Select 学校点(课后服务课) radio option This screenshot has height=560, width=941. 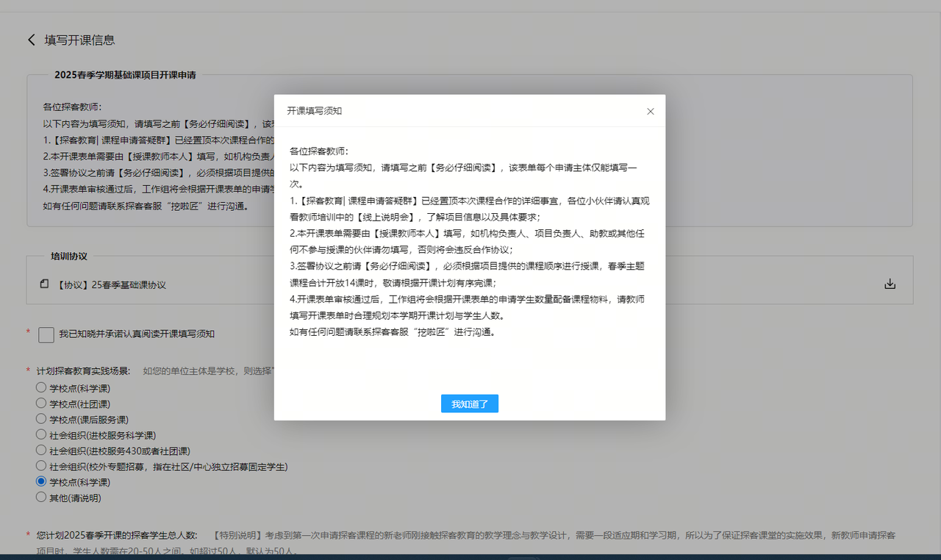pyautogui.click(x=41, y=419)
